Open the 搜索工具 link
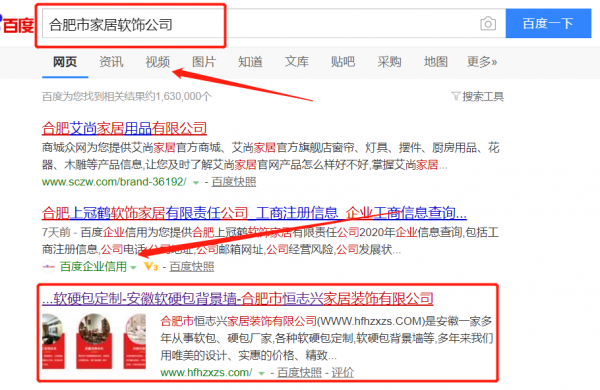600x390 pixels. [483, 96]
